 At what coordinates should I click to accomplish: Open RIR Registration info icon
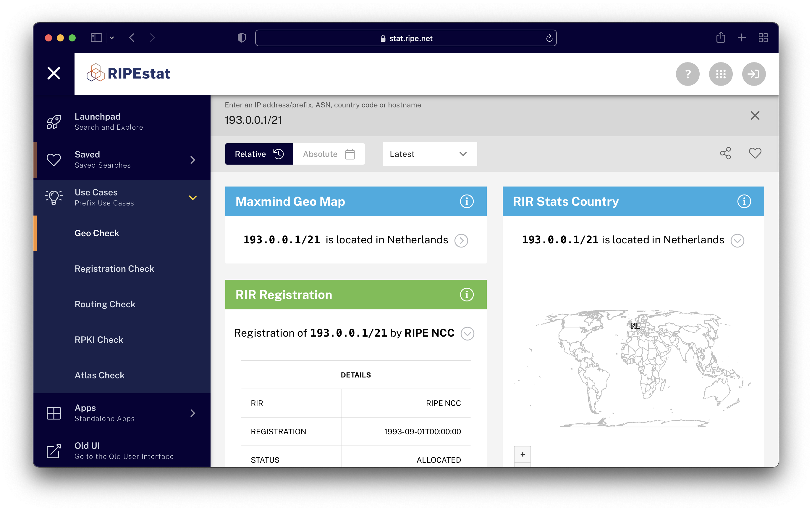466,295
